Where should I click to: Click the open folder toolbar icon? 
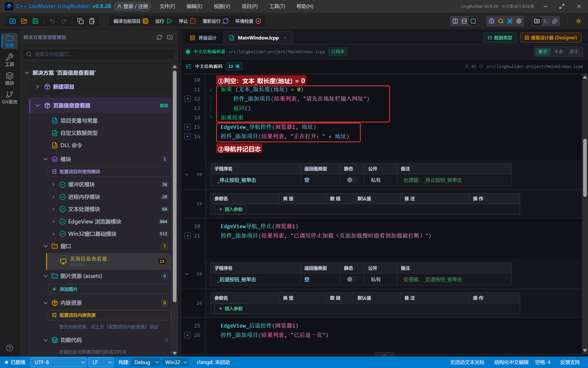(x=24, y=21)
